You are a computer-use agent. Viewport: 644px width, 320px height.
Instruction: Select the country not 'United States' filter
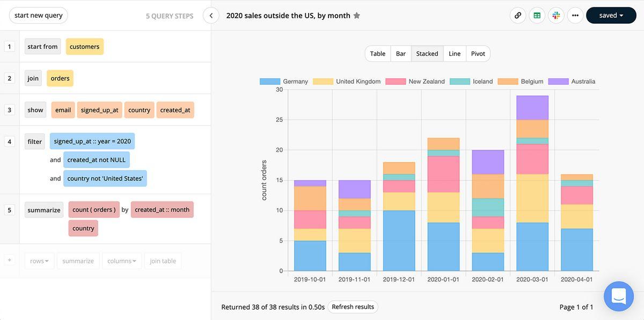tap(105, 178)
